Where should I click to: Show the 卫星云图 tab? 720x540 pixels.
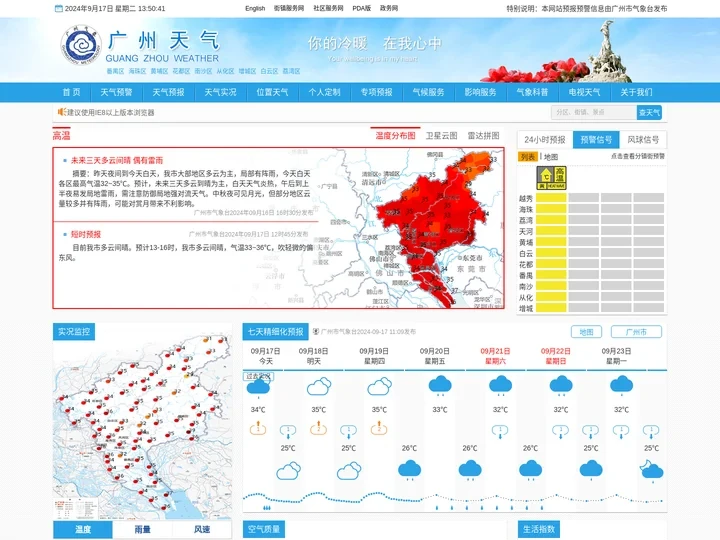(x=441, y=135)
